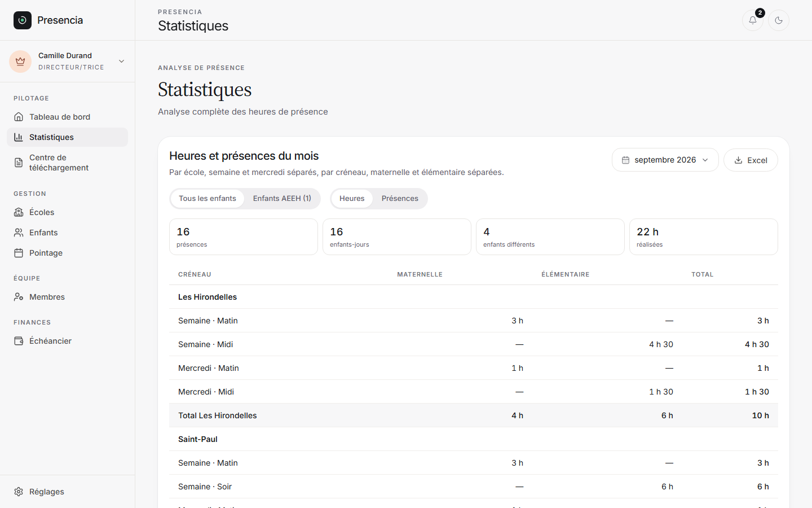Open the notifications bell

coord(753,20)
